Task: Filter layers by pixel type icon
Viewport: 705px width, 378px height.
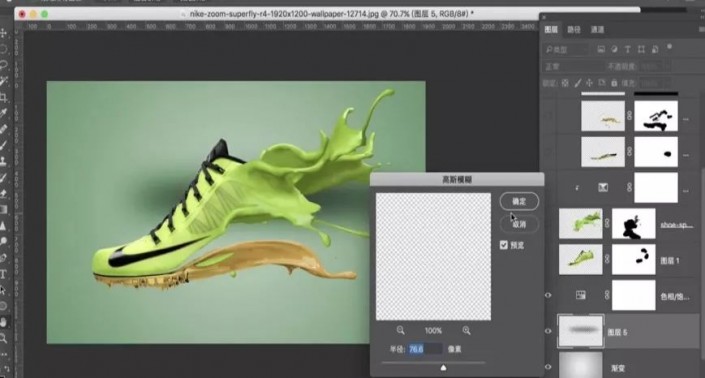Action: click(601, 49)
